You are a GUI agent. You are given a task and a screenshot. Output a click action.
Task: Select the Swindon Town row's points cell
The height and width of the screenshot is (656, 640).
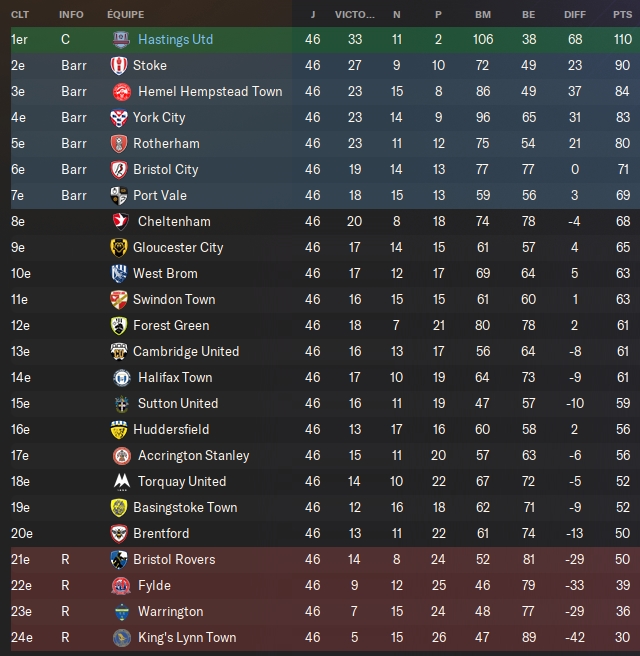point(622,299)
